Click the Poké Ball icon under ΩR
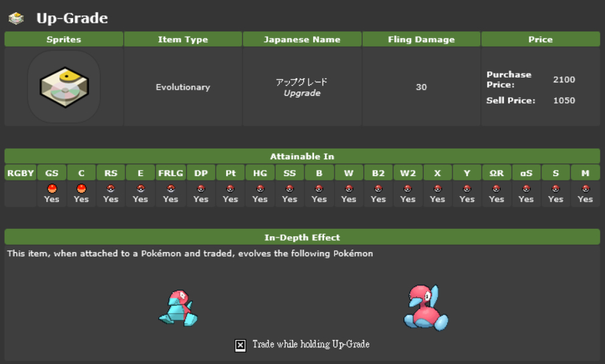This screenshot has height=364, width=605. 497,189
